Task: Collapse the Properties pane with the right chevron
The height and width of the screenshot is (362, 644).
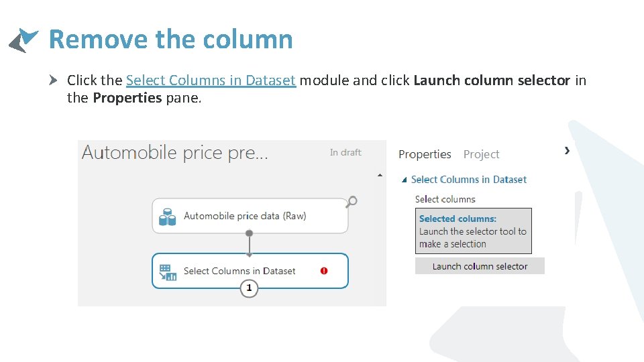Action: click(567, 151)
